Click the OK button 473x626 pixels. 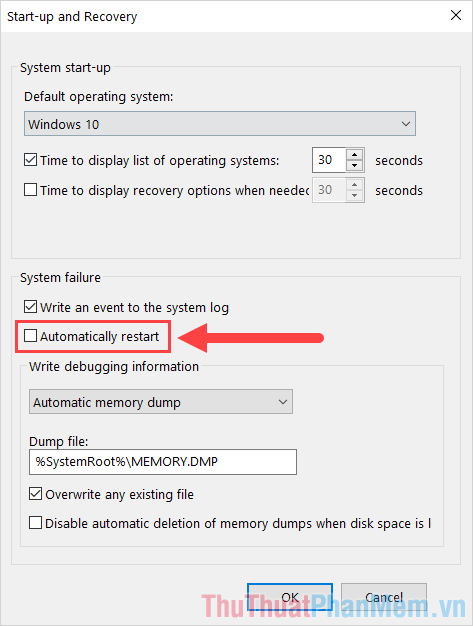pos(290,597)
